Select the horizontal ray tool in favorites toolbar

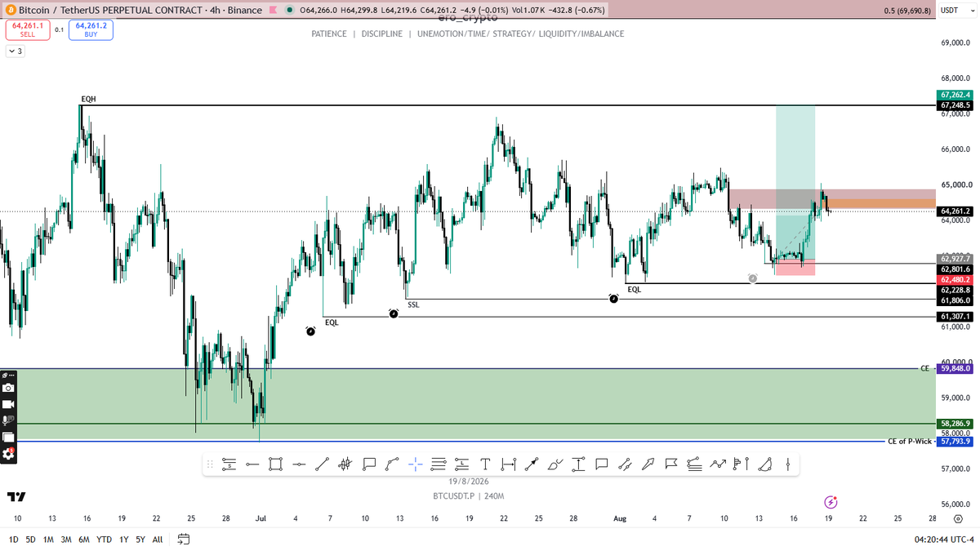click(x=252, y=464)
